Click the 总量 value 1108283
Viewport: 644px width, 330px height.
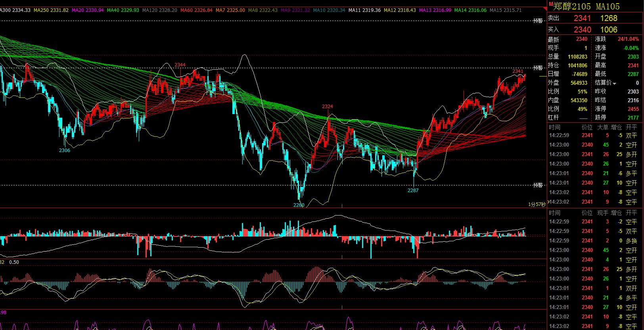click(x=577, y=57)
